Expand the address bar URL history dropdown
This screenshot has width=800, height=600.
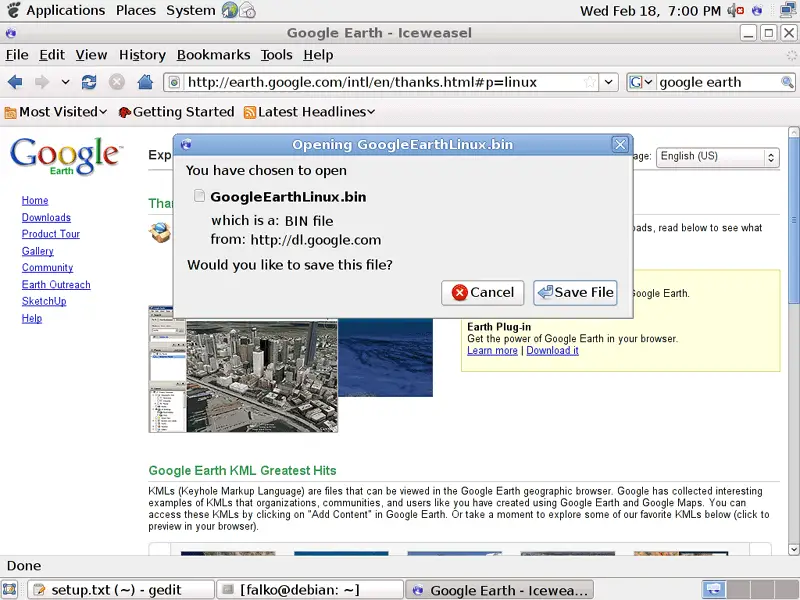pyautogui.click(x=608, y=82)
